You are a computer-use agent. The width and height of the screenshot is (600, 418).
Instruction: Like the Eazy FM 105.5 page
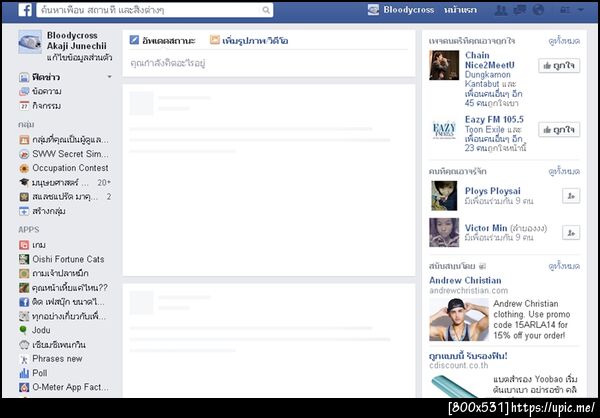(x=559, y=129)
